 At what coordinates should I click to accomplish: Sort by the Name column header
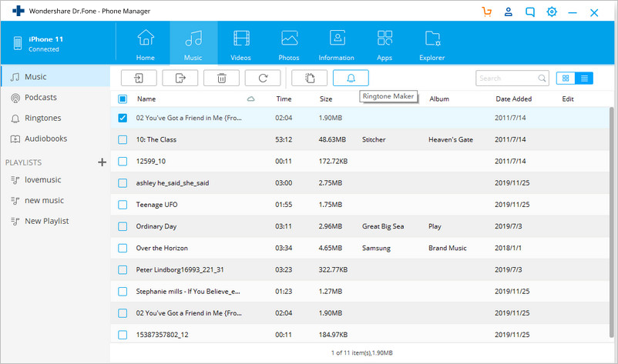[146, 99]
